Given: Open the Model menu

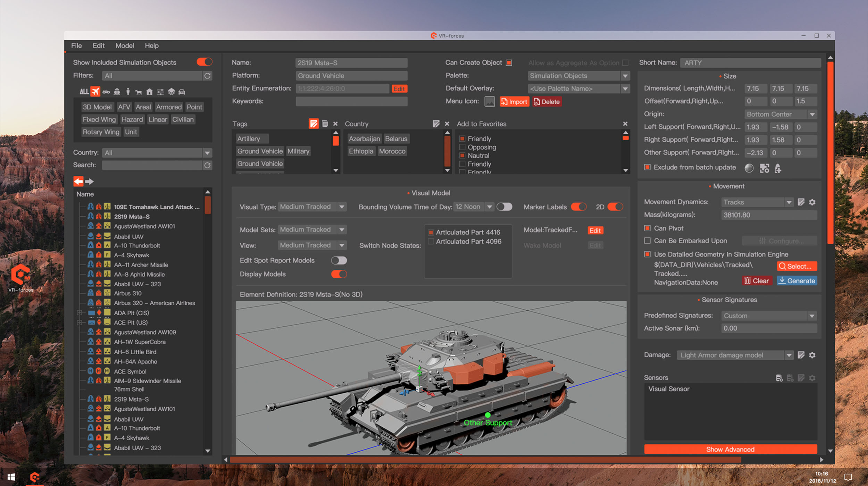Looking at the screenshot, I should (x=125, y=45).
